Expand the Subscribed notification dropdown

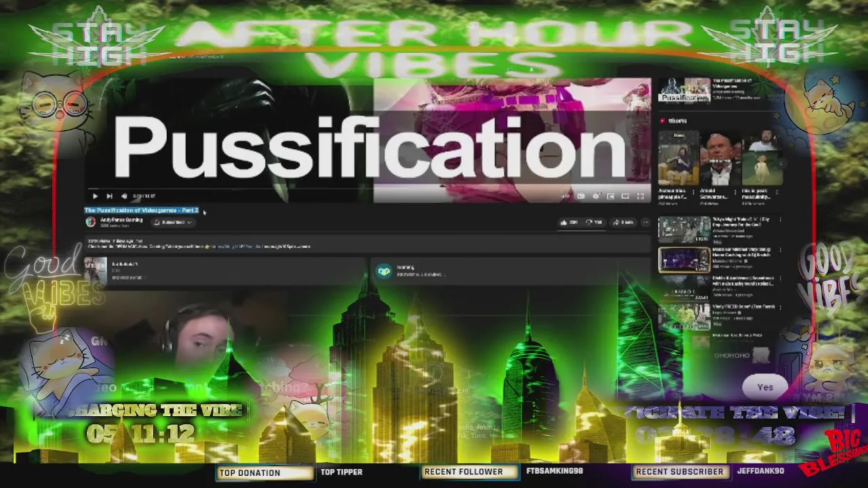[172, 222]
